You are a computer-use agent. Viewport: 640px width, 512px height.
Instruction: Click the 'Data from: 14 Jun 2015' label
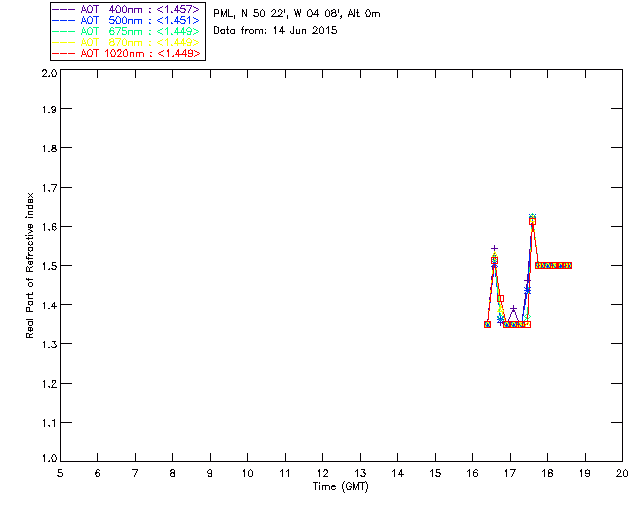[275, 30]
